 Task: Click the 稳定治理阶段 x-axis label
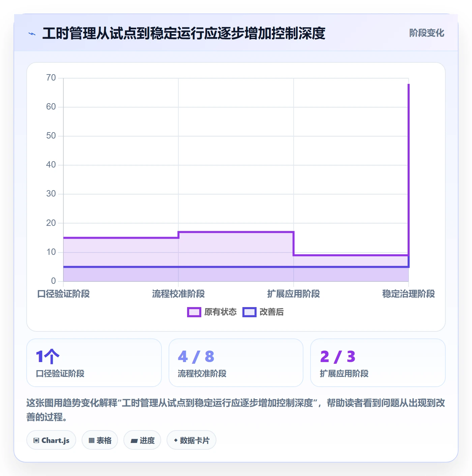409,294
